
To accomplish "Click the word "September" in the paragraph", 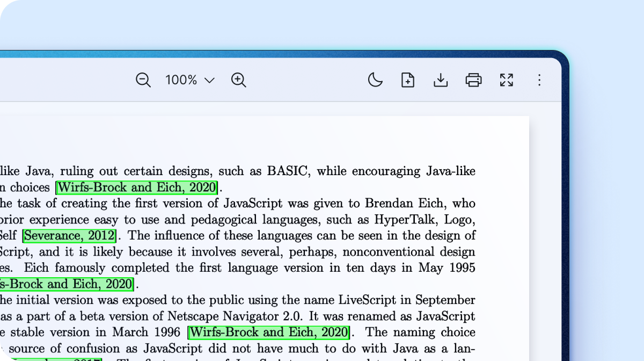I will pos(445,301).
